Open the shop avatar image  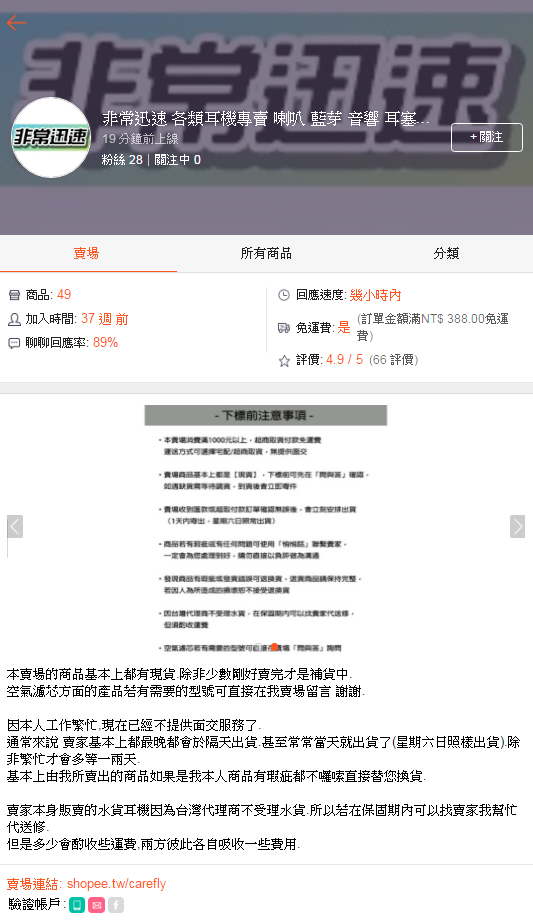(51, 137)
